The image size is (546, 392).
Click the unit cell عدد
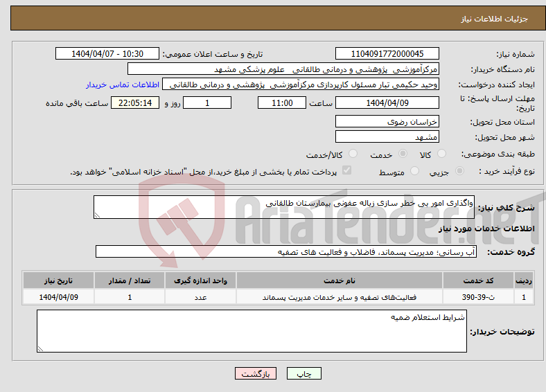tap(200, 297)
